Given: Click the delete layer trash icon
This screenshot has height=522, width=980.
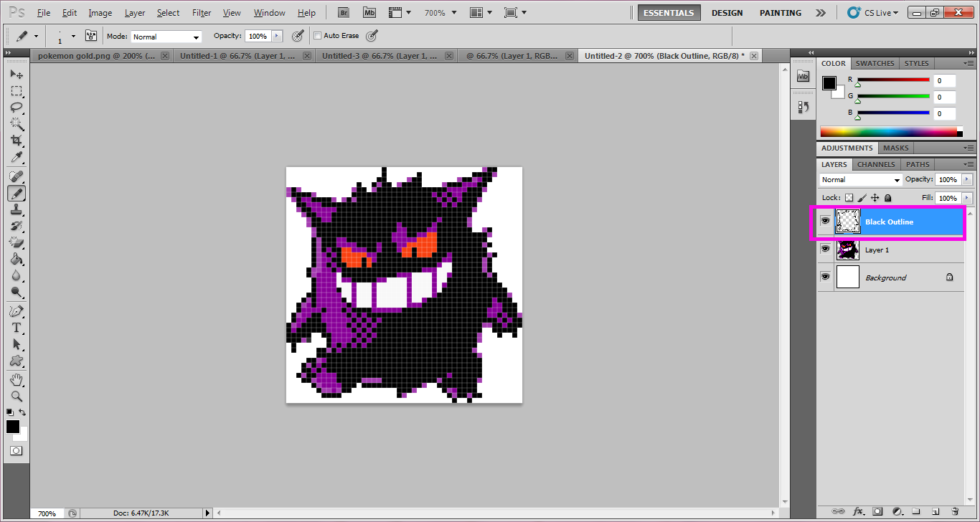Looking at the screenshot, I should click(955, 511).
